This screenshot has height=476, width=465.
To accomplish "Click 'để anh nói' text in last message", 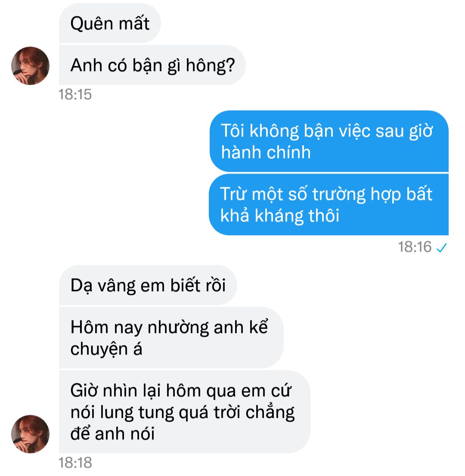I will [x=112, y=433].
